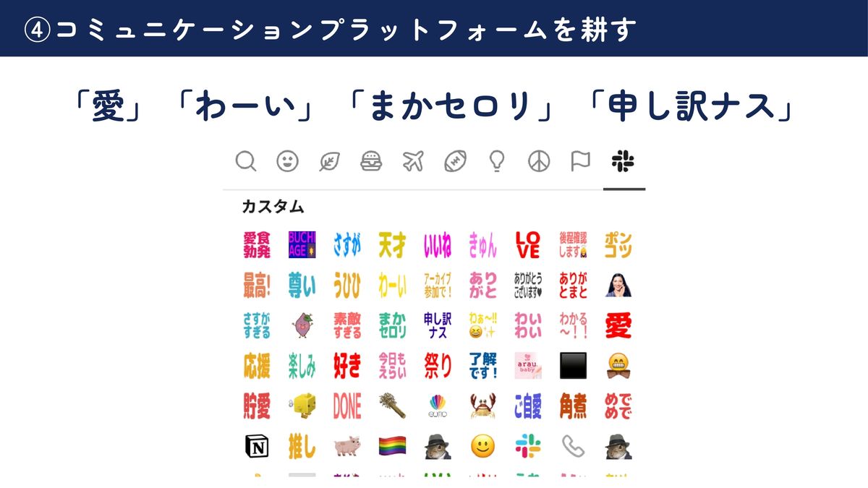Select the green まかセロリ emoji
The height and width of the screenshot is (488, 868).
click(393, 326)
